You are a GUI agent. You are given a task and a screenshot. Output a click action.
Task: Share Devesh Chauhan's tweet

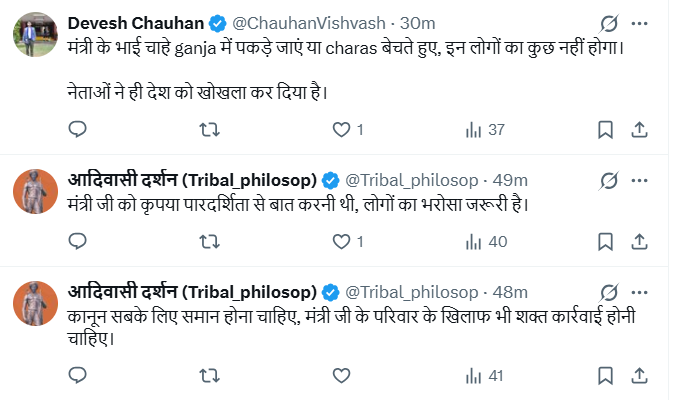click(640, 129)
